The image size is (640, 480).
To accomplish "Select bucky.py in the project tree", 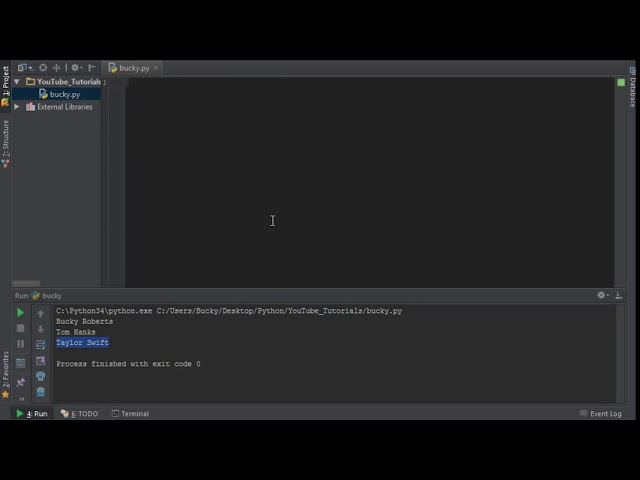I will [x=60, y=94].
